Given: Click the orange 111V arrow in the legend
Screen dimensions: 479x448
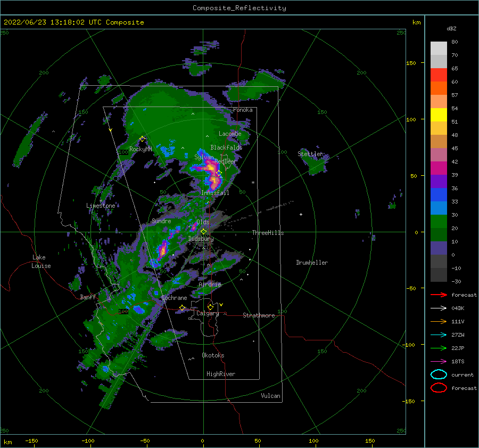Looking at the screenshot, I should click(x=439, y=321).
